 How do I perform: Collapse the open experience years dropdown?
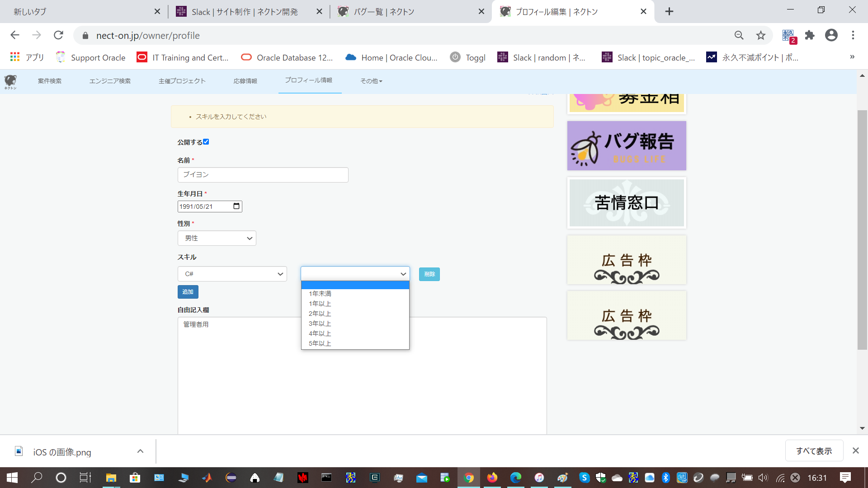click(355, 274)
